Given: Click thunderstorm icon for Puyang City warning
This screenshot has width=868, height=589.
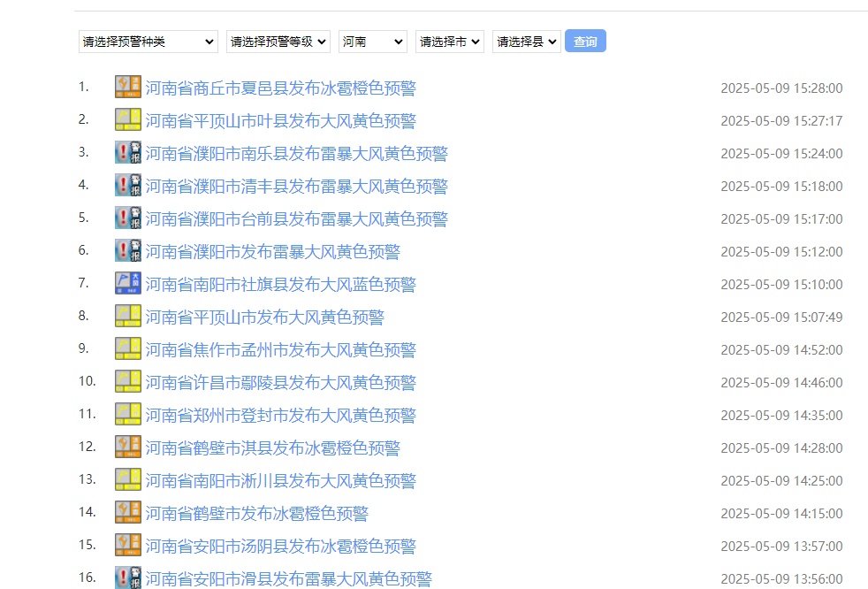Looking at the screenshot, I should (x=128, y=250).
